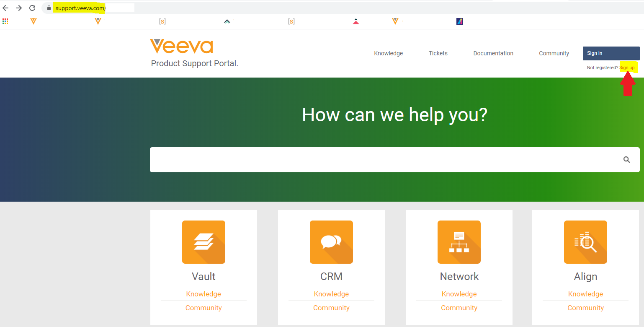Open the Knowledge menu in top navigation
The image size is (644, 327).
tap(388, 53)
